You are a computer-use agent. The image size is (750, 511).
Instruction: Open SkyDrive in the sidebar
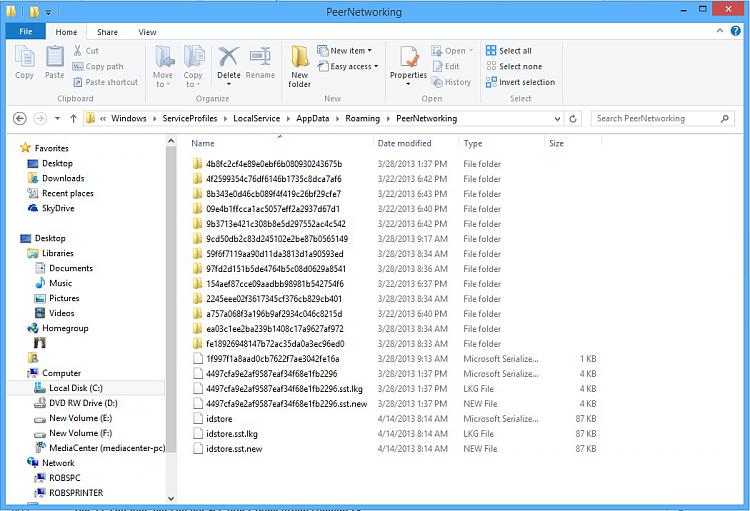point(51,208)
